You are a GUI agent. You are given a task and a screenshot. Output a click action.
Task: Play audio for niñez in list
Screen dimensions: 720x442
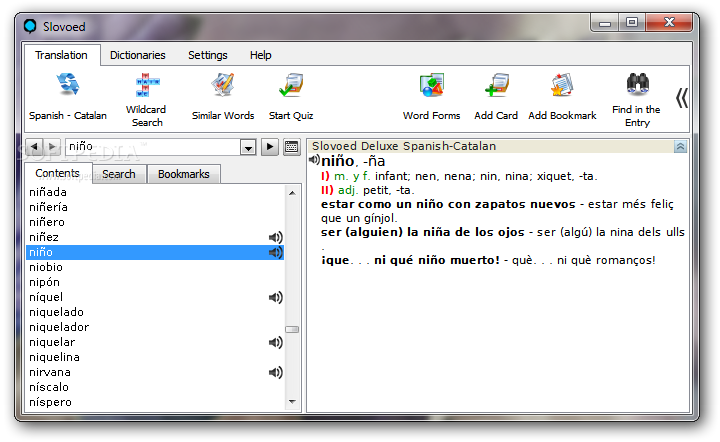276,237
